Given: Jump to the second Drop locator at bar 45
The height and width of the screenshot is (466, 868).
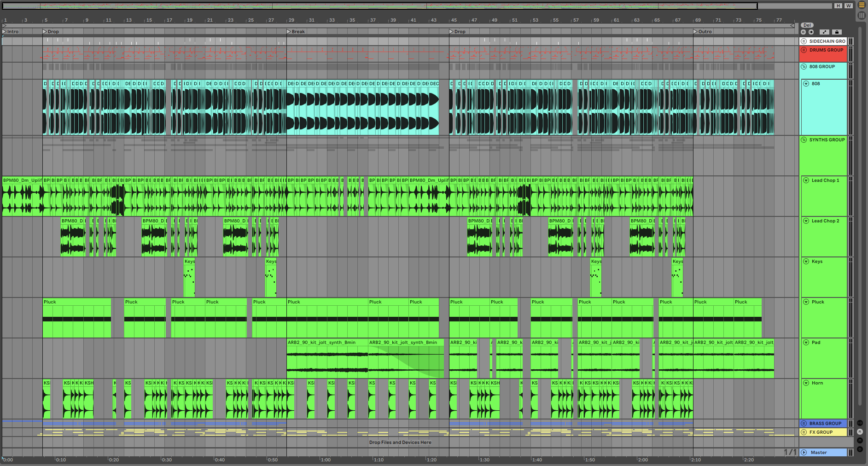Looking at the screenshot, I should click(458, 32).
